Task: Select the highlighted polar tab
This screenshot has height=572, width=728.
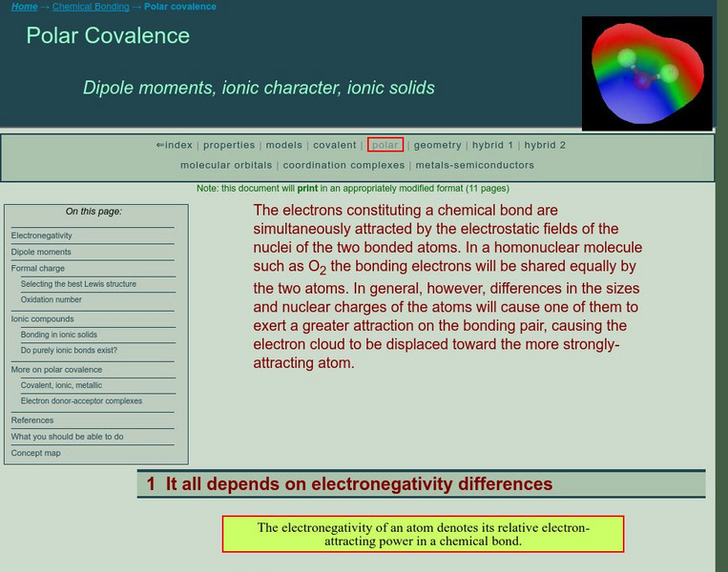Action: (385, 145)
